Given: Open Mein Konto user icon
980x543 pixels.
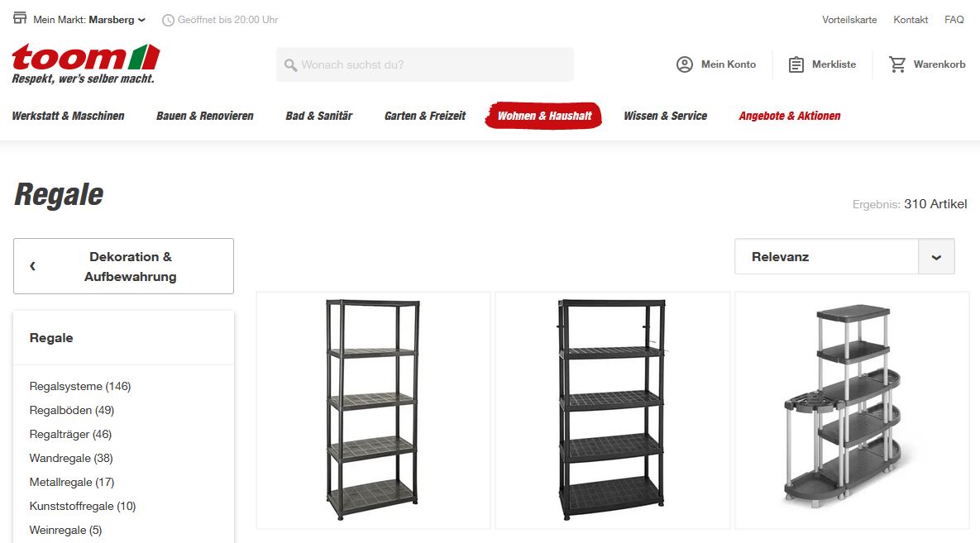Looking at the screenshot, I should click(x=685, y=64).
